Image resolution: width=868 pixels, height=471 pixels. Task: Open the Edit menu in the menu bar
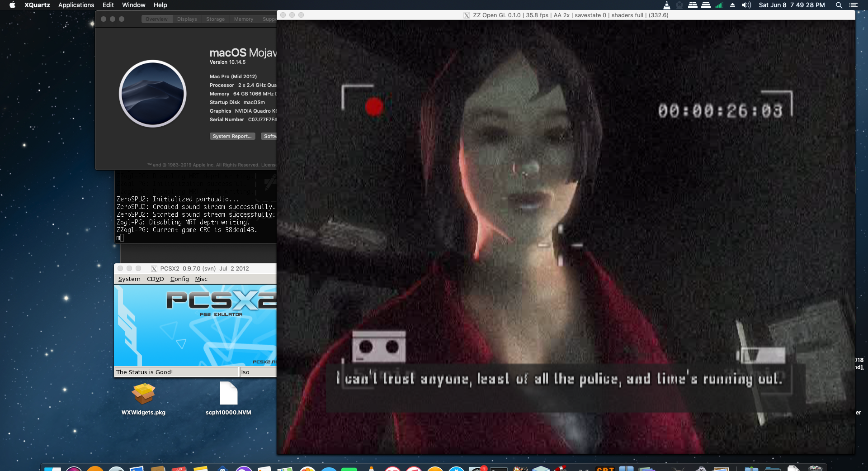[x=108, y=5]
